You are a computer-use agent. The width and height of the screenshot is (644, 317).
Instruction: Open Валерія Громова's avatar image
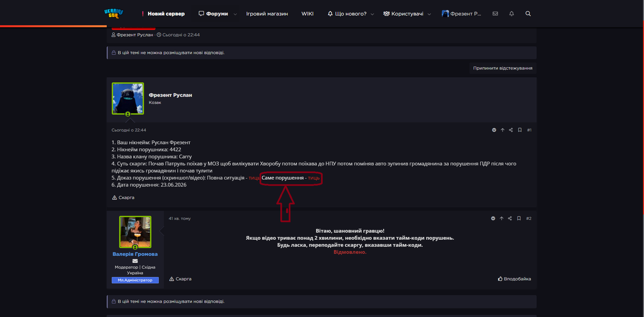tap(135, 232)
